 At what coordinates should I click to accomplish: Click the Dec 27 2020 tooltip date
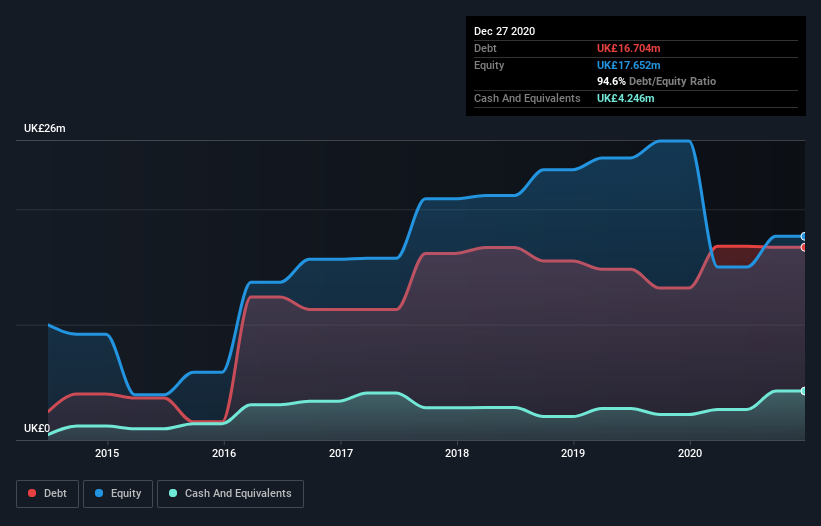pos(505,31)
